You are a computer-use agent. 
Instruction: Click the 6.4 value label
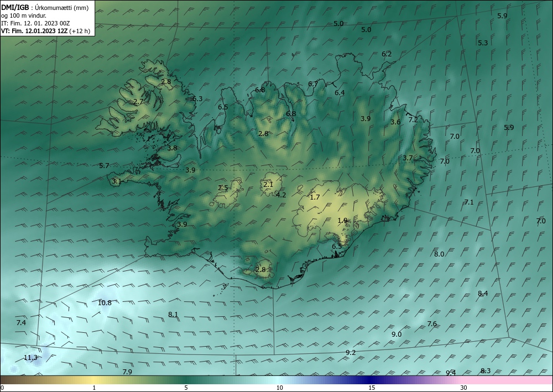(340, 93)
